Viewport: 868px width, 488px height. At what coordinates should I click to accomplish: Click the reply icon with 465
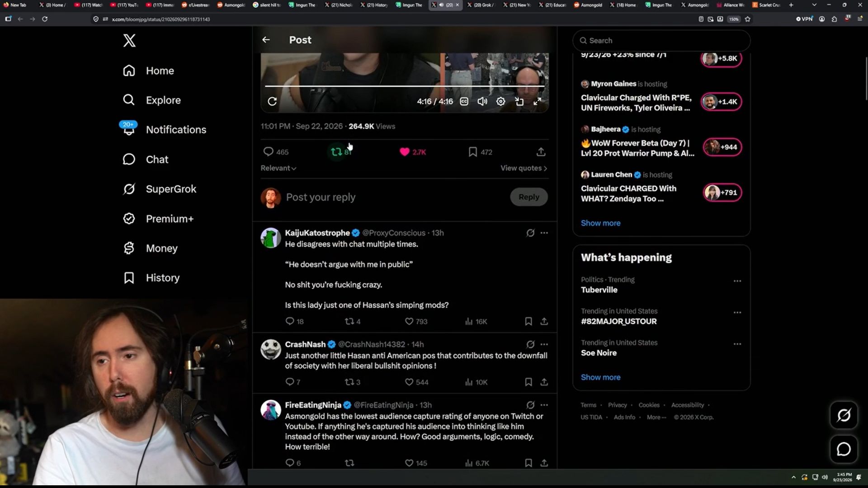[x=269, y=152]
